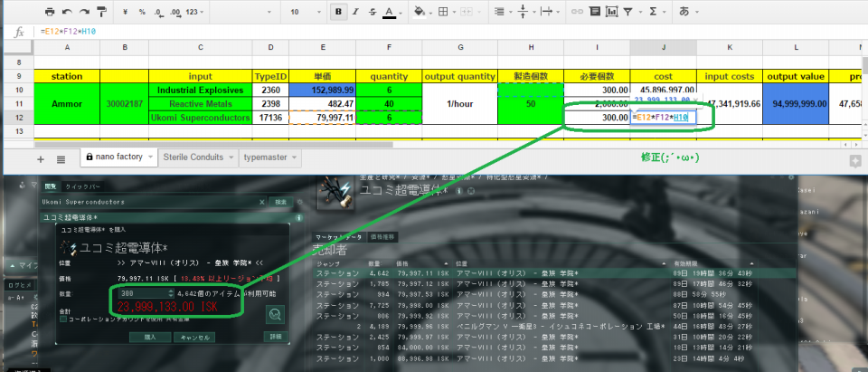Click the キャンセル cancel button

coord(193,337)
